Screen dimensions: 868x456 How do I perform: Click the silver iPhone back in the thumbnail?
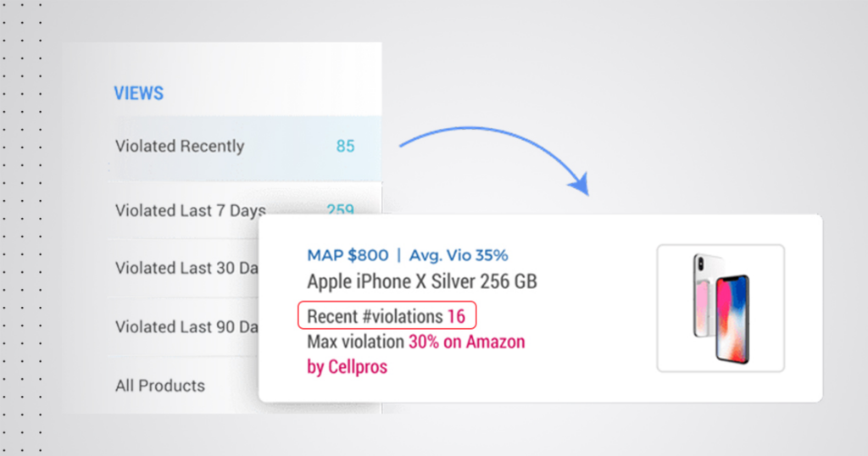coord(703,292)
